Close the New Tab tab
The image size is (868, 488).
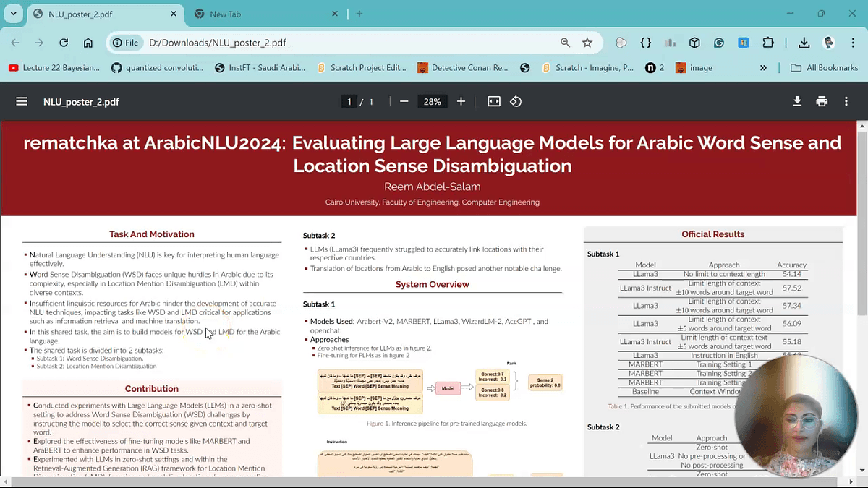(x=334, y=14)
